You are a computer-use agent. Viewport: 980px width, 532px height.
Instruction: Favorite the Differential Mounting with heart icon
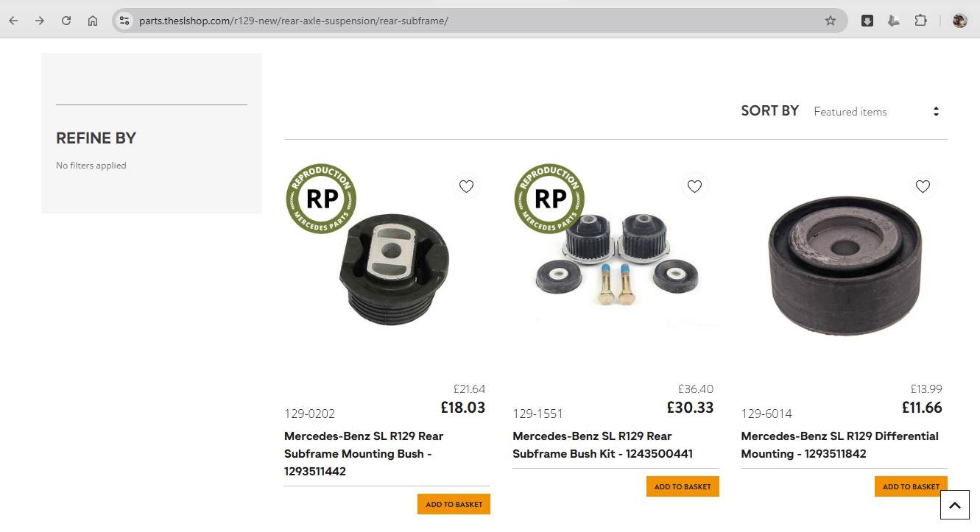(x=923, y=186)
